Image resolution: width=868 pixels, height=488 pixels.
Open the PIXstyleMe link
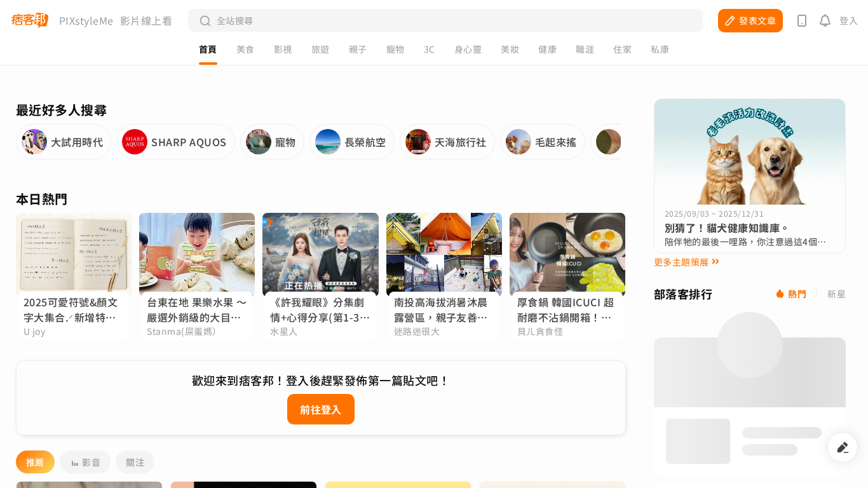86,21
